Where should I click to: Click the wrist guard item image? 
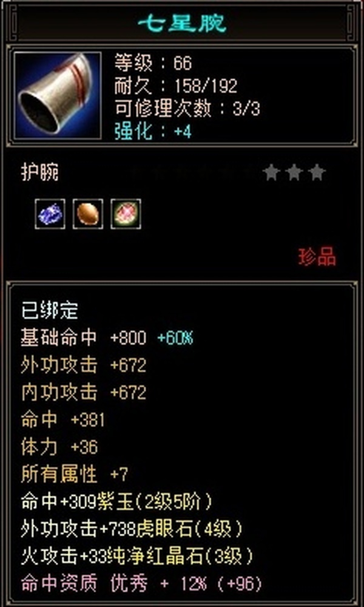tap(58, 96)
